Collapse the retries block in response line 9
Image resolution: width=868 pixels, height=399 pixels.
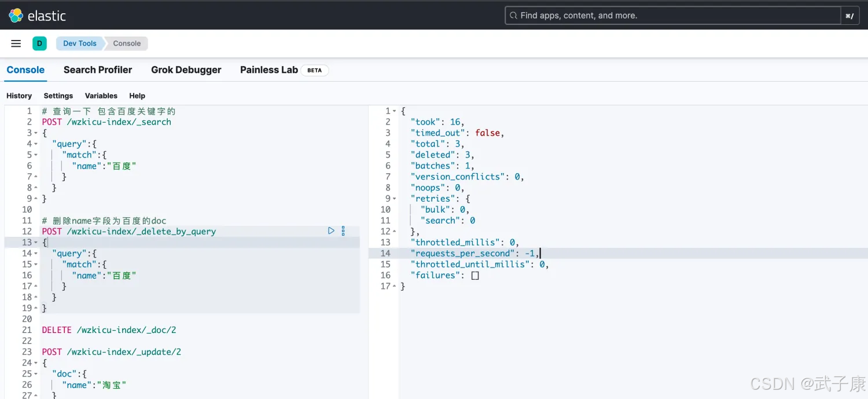pyautogui.click(x=395, y=199)
